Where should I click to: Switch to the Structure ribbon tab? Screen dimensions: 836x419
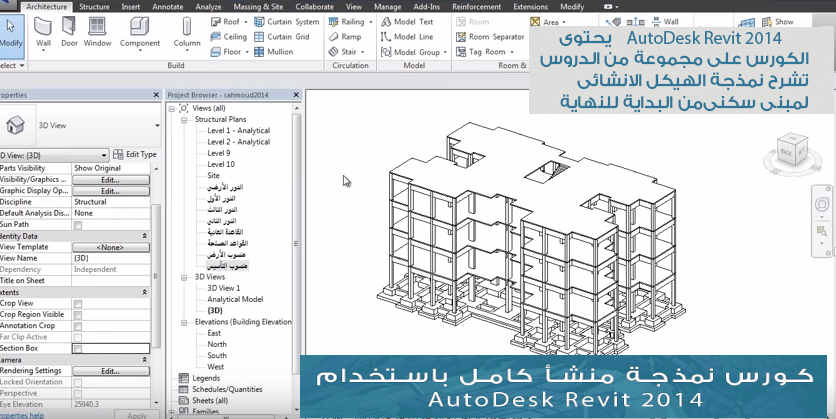(x=95, y=6)
